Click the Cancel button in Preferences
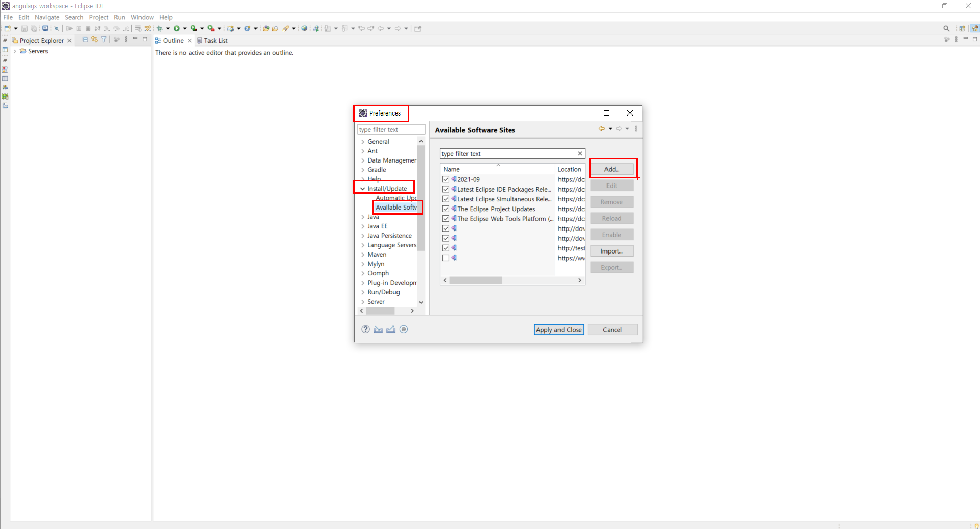The height and width of the screenshot is (529, 980). [612, 330]
